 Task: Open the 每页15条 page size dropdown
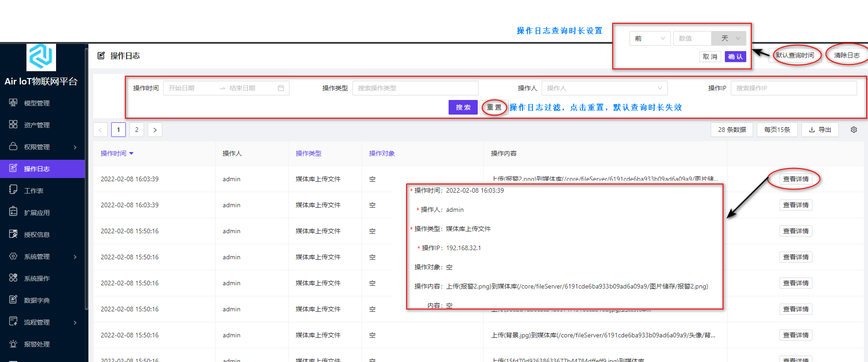click(777, 130)
